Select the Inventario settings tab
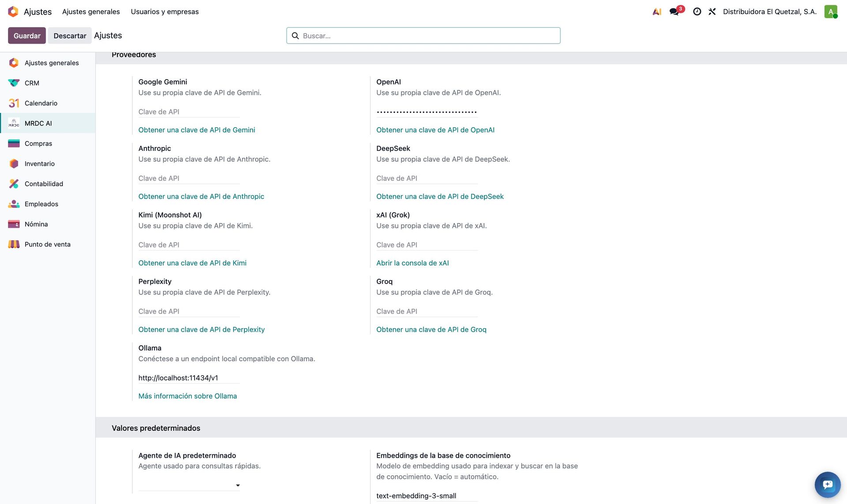Image resolution: width=847 pixels, height=504 pixels. (48, 164)
